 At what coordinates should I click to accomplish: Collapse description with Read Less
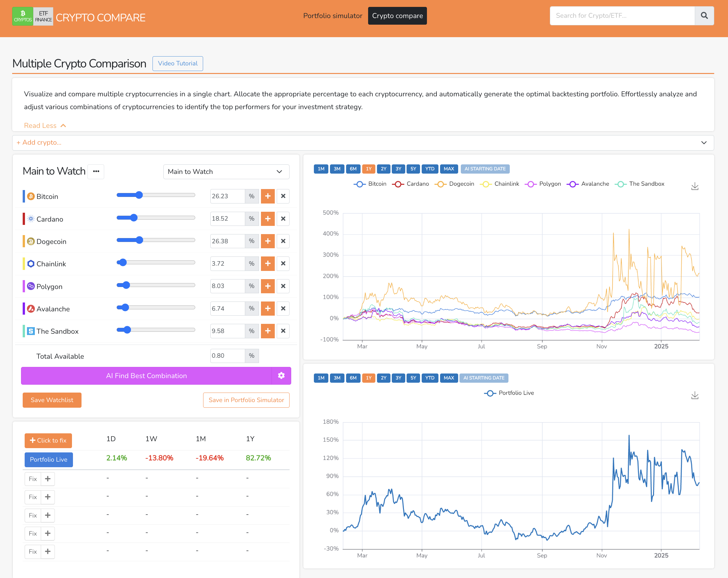coord(45,126)
